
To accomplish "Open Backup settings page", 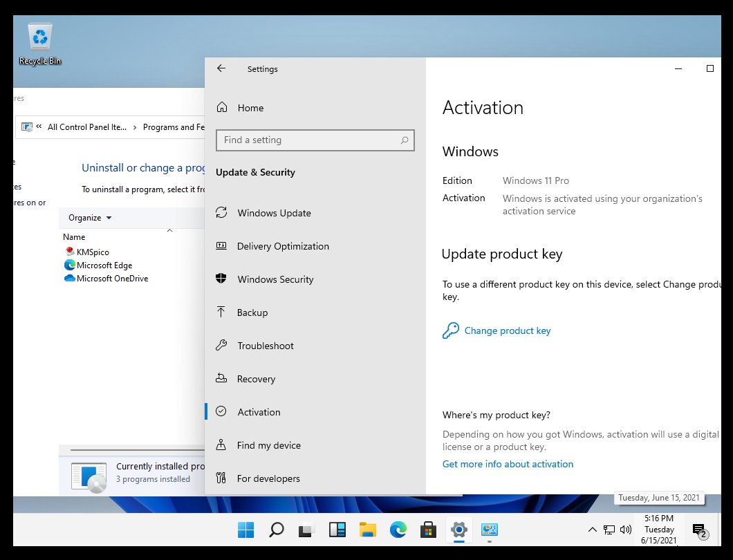I will coord(315,312).
